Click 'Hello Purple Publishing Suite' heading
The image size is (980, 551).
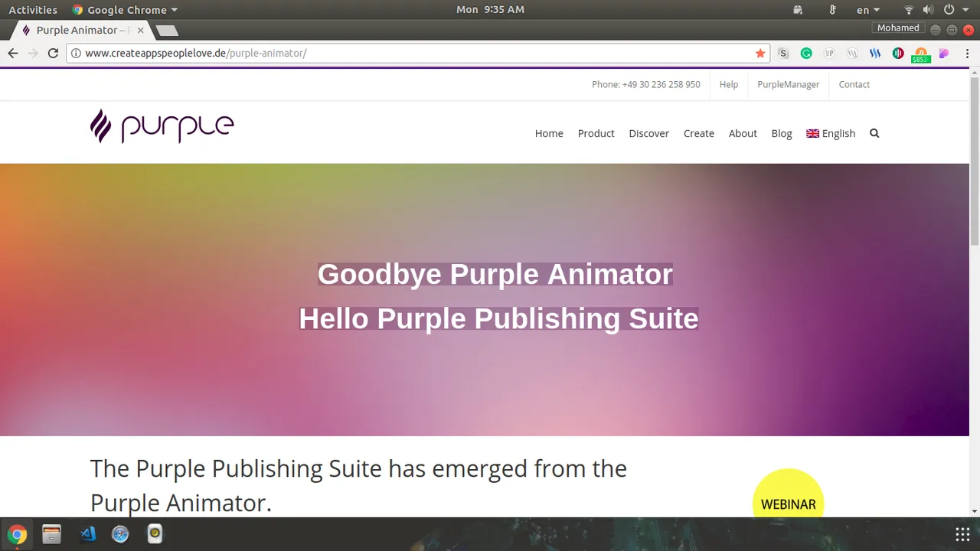click(x=498, y=318)
